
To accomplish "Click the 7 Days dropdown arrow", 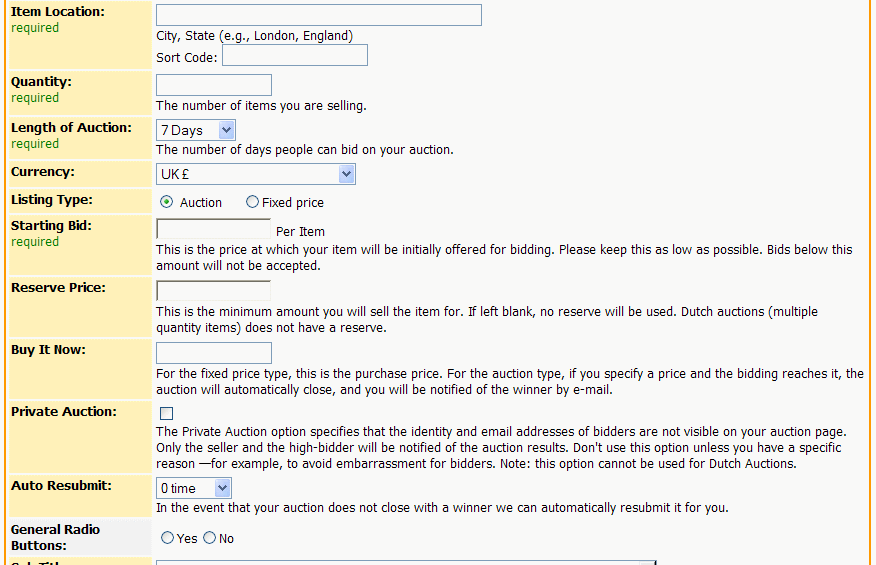I will (x=226, y=130).
